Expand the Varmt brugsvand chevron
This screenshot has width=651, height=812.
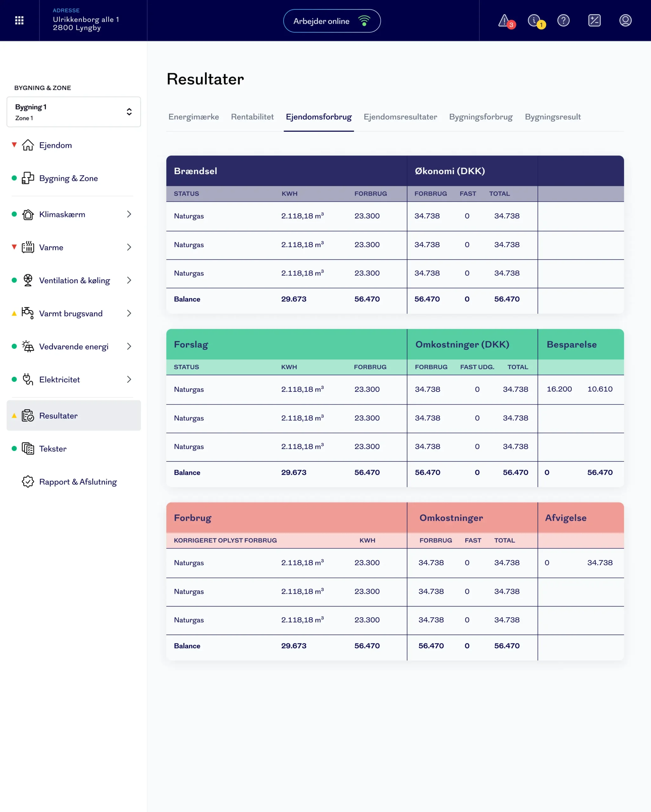coord(129,313)
